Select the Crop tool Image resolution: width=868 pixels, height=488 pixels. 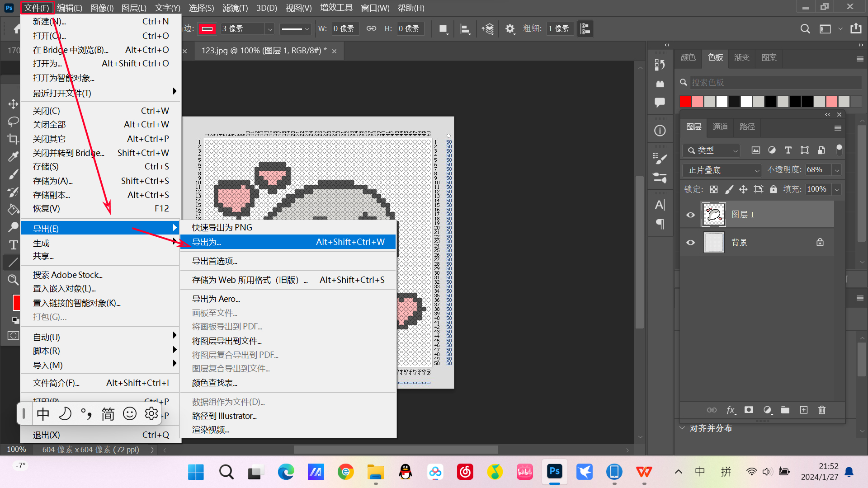coord(13,139)
